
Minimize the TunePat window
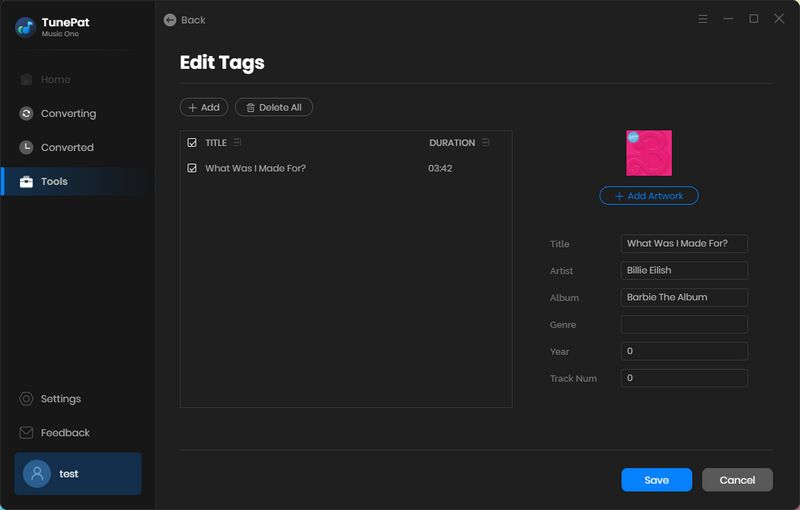click(x=728, y=19)
